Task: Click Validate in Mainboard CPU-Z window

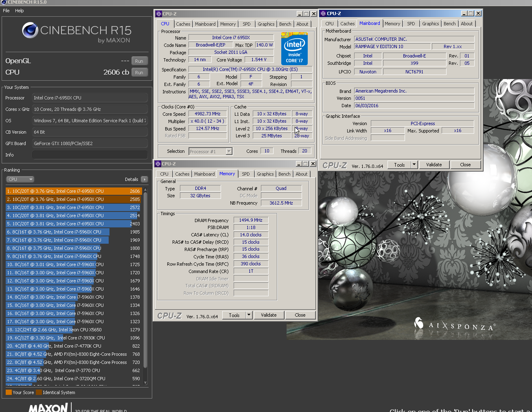Action: [x=434, y=165]
